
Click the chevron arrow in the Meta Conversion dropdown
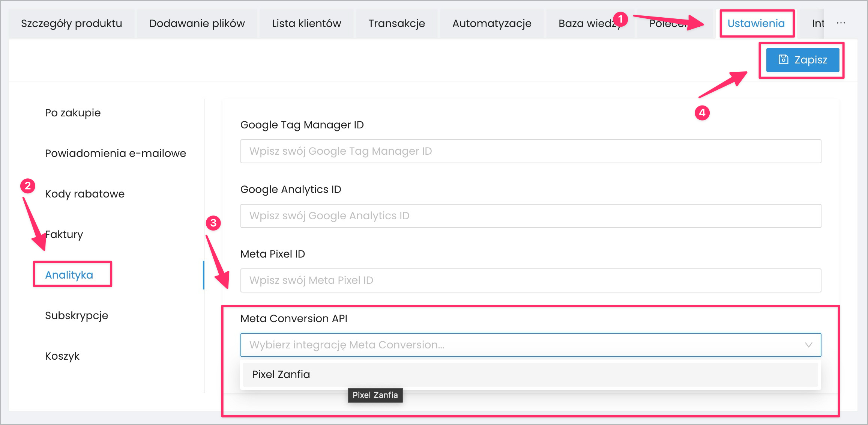coord(808,345)
